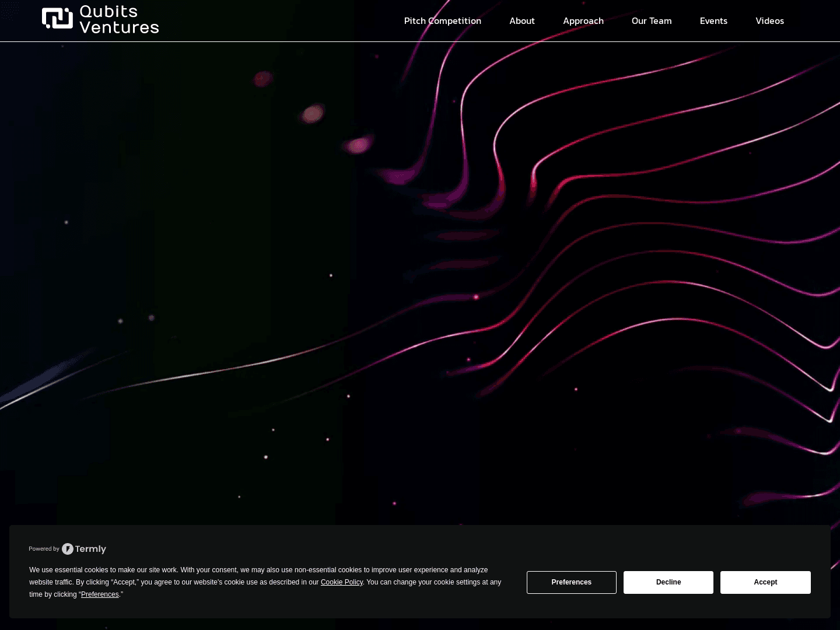Viewport: 840px width, 630px height.
Task: Open the Events page
Action: [x=713, y=21]
